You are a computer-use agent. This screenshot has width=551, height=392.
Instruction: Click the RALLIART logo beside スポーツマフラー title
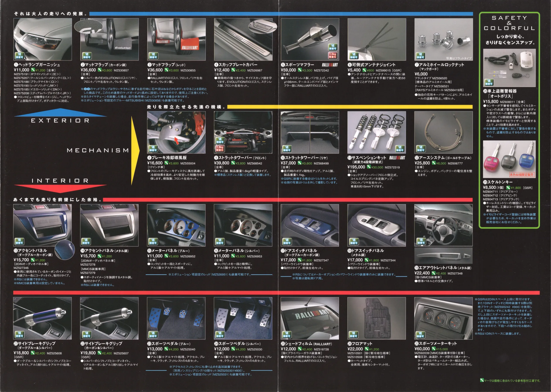tap(330, 65)
